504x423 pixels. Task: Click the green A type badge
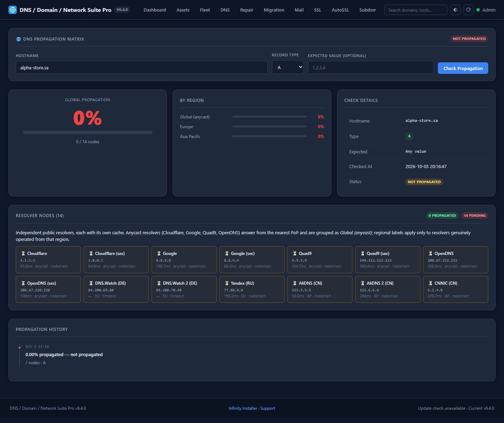click(409, 136)
